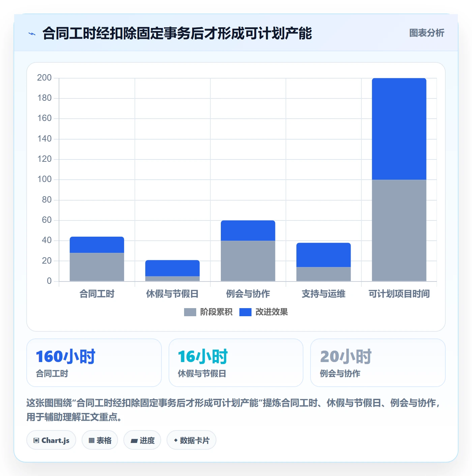The height and width of the screenshot is (476, 472).
Task: Click the bar icon in 进度 tag
Action: tap(134, 441)
